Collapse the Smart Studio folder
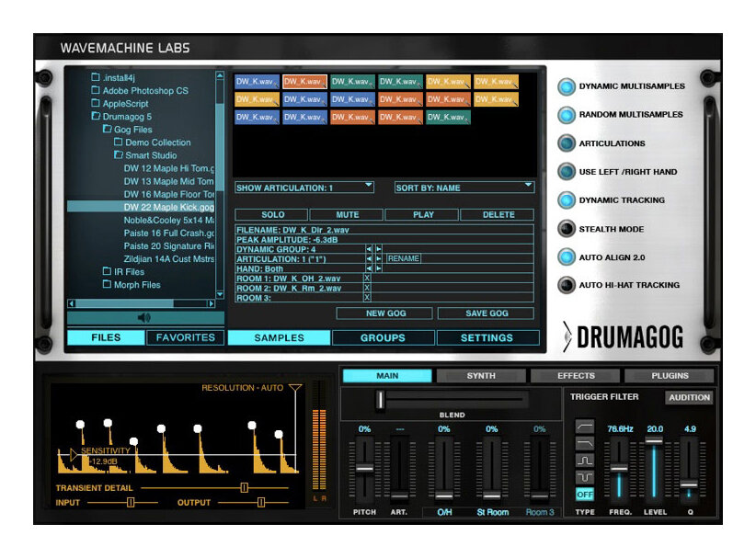 tap(119, 155)
